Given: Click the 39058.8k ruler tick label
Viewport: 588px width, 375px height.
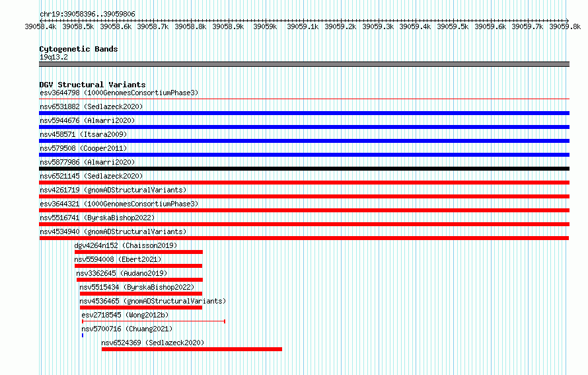Looking at the screenshot, I should 190,26.
